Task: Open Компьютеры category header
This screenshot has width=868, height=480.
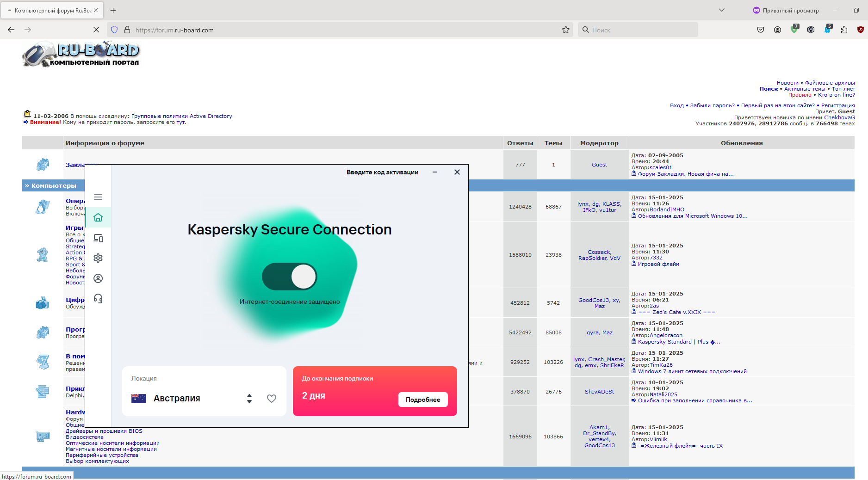Action: [x=54, y=185]
